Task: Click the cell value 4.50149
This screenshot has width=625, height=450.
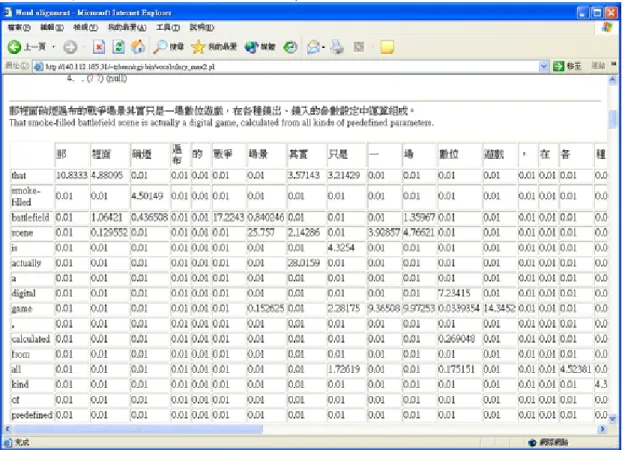Action: [x=147, y=196]
